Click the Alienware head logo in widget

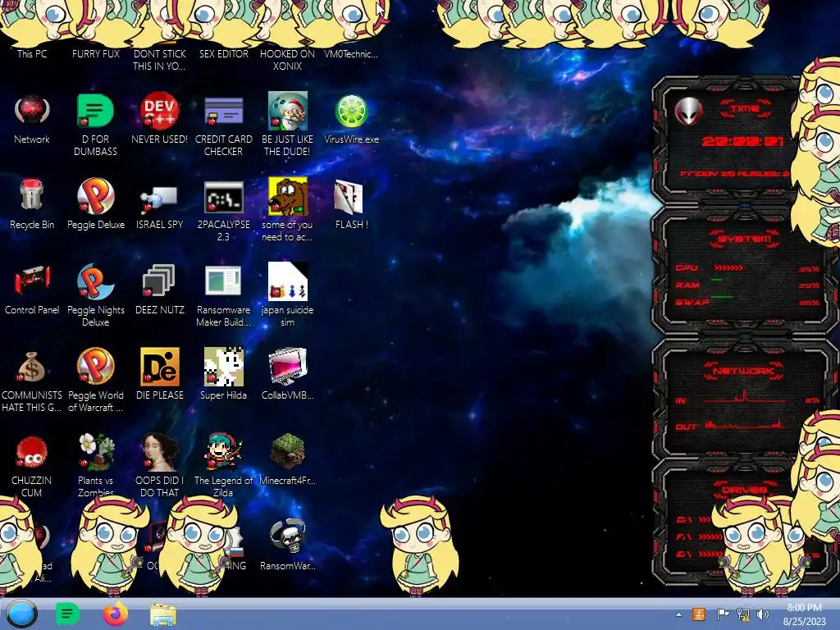688,112
